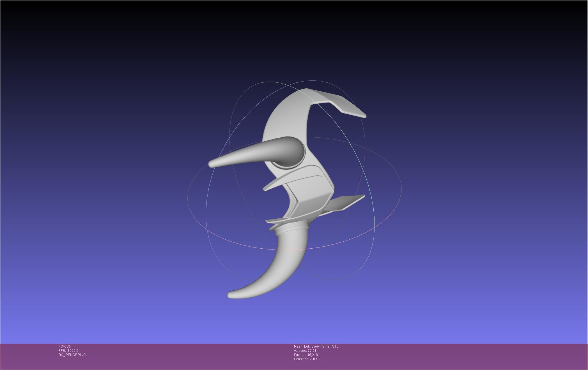This screenshot has height=370, width=588.
Task: Click the BO_RENDERING label
Action: point(72,355)
